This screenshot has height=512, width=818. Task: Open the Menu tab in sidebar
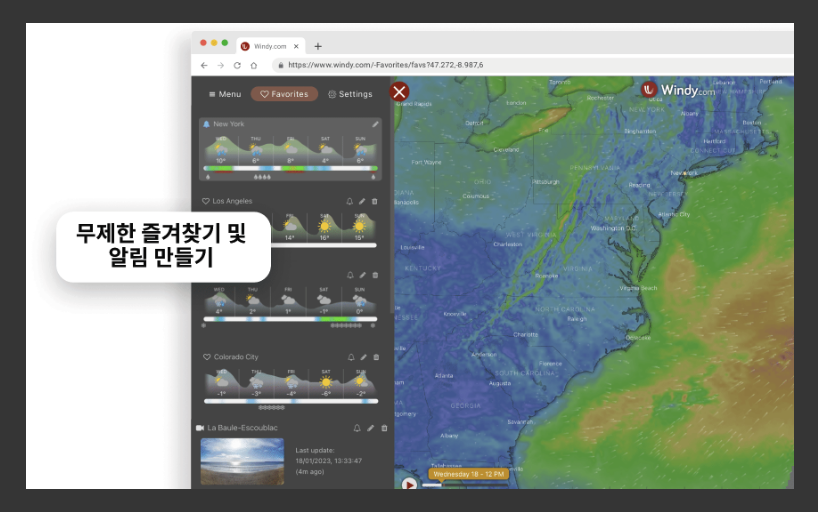225,94
